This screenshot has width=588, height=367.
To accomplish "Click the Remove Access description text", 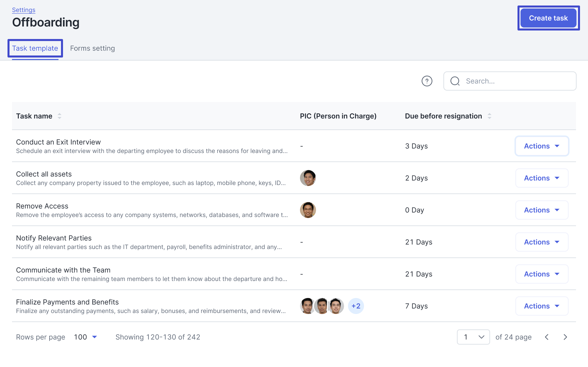I will pos(152,215).
